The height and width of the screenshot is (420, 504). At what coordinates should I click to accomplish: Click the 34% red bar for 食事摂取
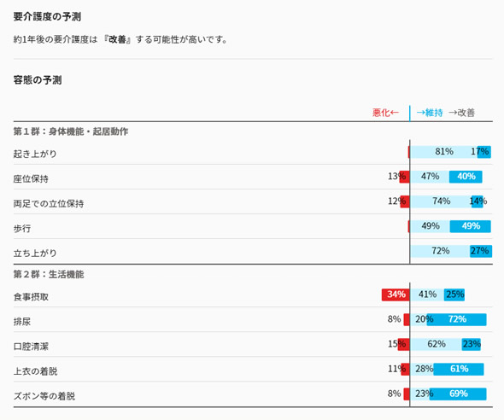coord(396,295)
